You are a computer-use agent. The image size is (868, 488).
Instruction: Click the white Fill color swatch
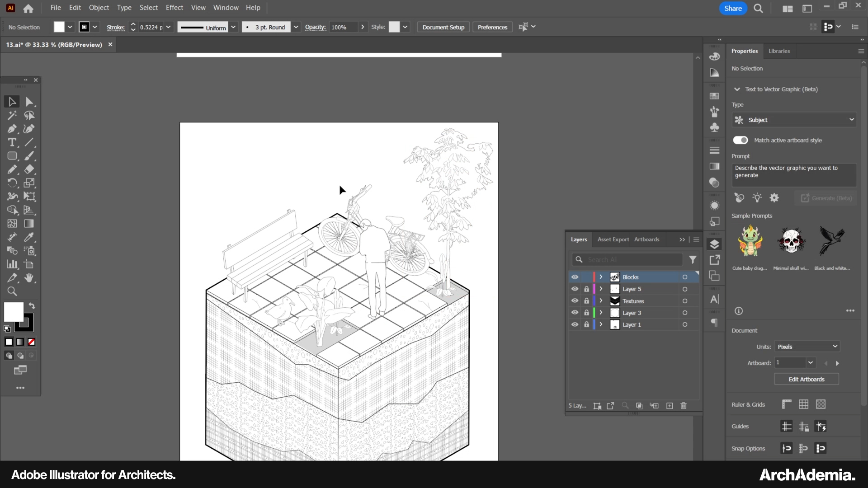(x=14, y=312)
